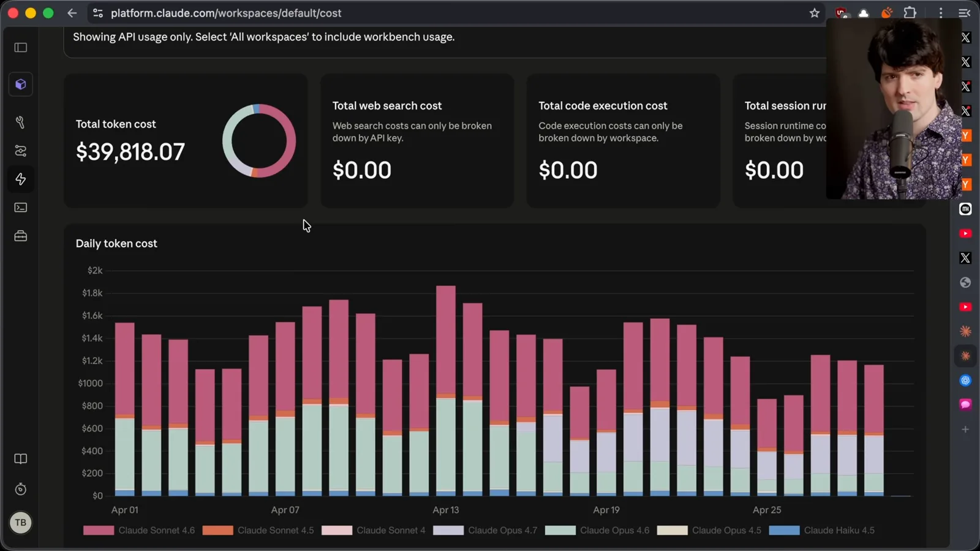The width and height of the screenshot is (980, 551).
Task: Open the site info icon in address bar
Action: [98, 13]
